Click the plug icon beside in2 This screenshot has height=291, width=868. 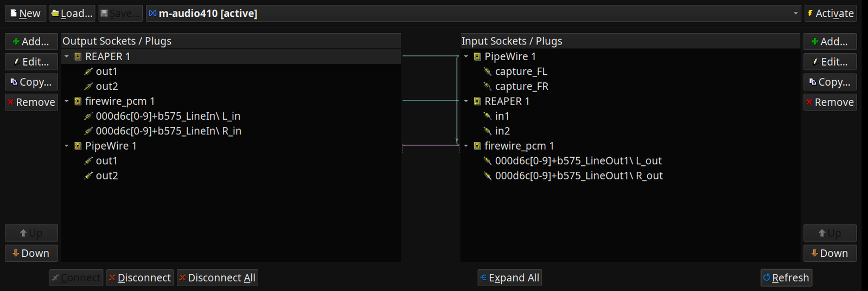pyautogui.click(x=487, y=131)
